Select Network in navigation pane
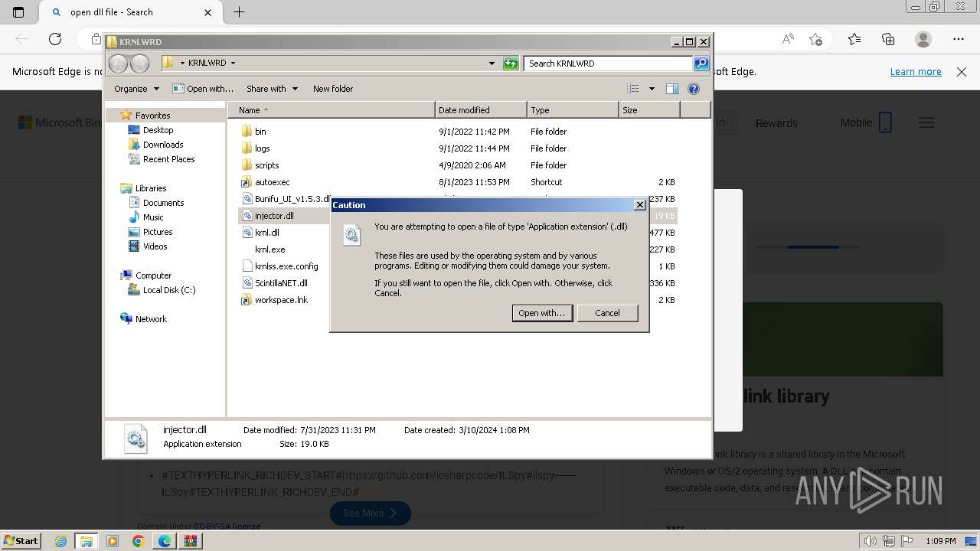The image size is (980, 551). pos(151,319)
